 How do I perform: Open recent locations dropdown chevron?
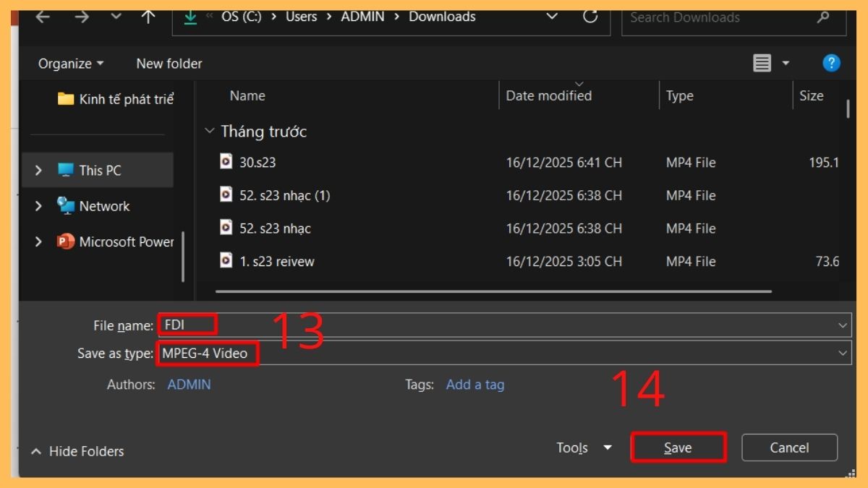116,17
